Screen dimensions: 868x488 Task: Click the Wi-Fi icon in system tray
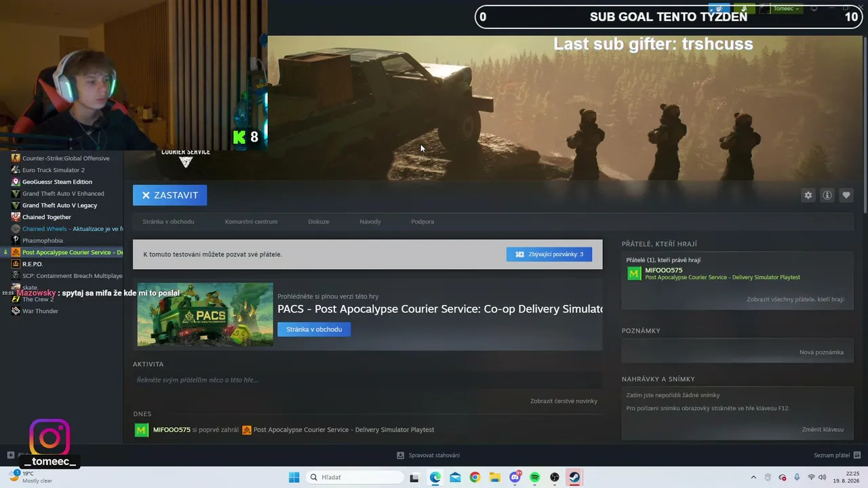pyautogui.click(x=811, y=477)
